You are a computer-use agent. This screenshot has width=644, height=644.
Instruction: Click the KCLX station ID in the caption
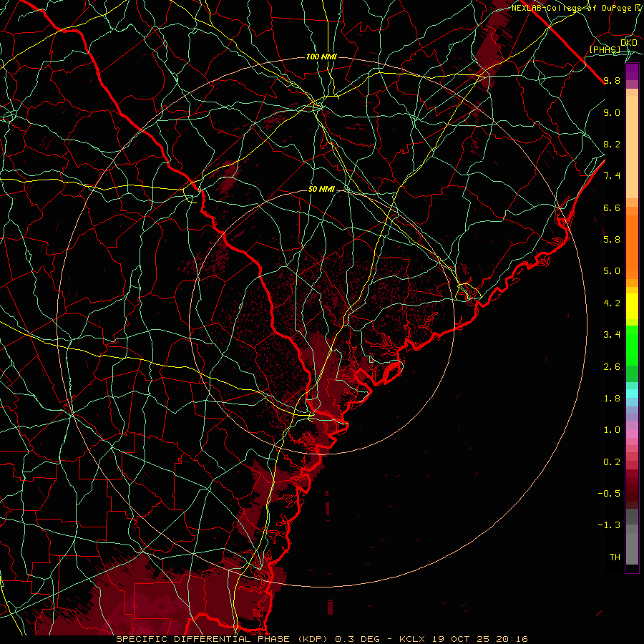point(413,639)
